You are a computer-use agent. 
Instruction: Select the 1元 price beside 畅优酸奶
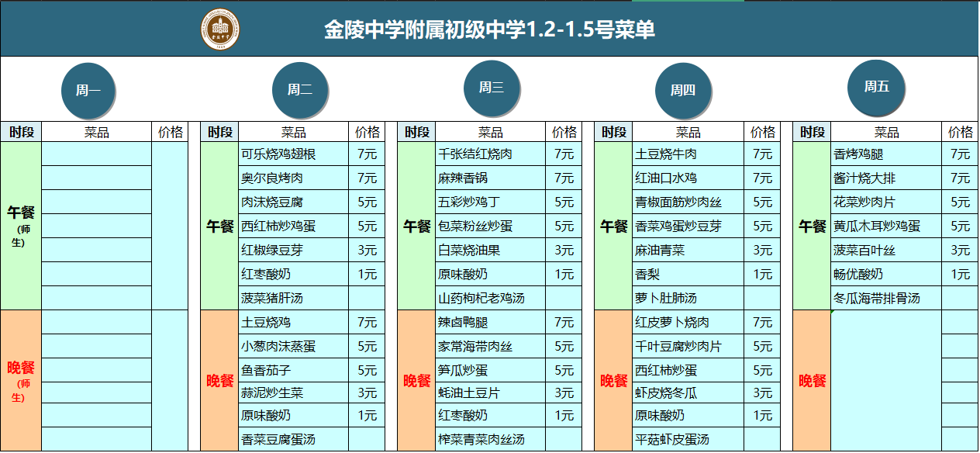960,274
